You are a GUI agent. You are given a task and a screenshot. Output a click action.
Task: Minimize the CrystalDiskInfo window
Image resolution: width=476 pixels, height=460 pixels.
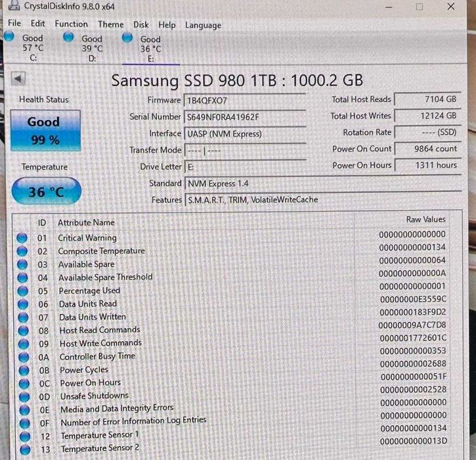pyautogui.click(x=389, y=7)
